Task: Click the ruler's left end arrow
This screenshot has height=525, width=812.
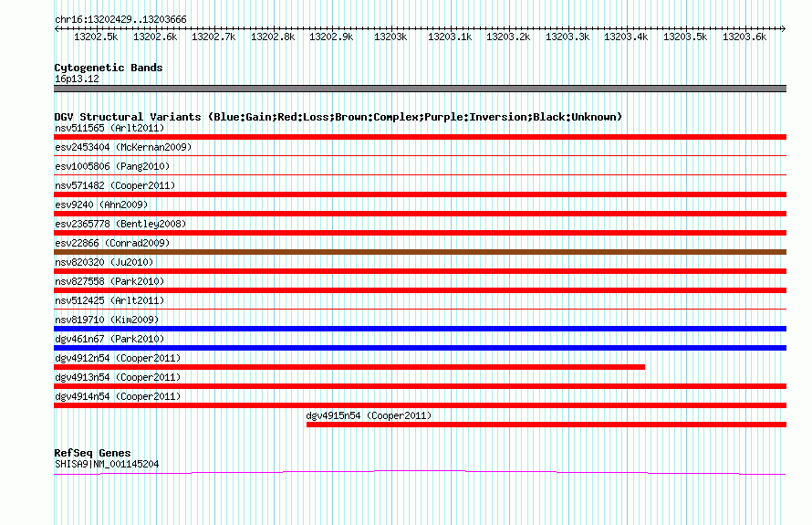Action: pos(57,28)
